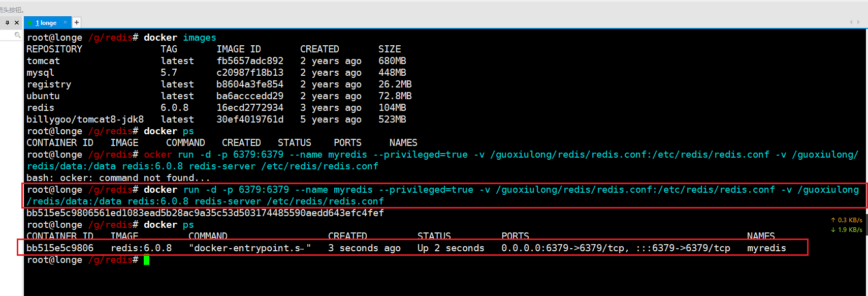Click 'bash: ocker: command not found...' line

pyautogui.click(x=118, y=178)
